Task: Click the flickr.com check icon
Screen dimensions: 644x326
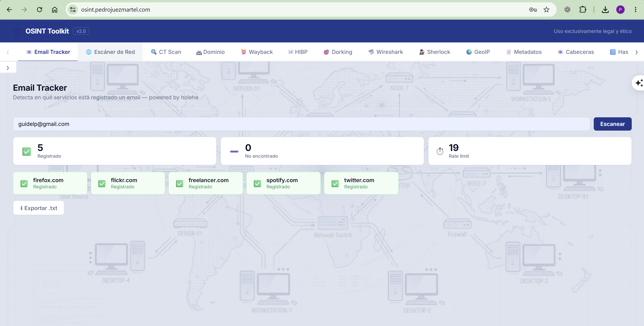Action: 102,183
